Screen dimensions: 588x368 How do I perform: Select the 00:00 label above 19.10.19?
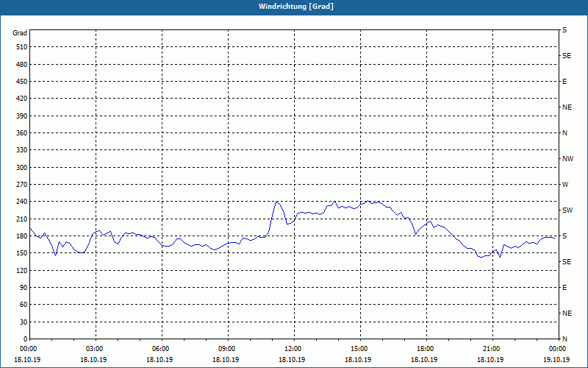pos(558,349)
